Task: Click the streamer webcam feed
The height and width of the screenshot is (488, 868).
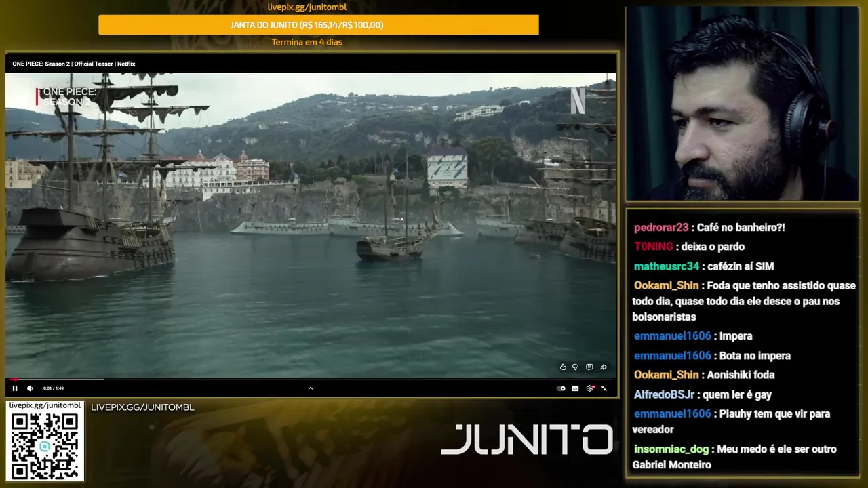Action: click(x=742, y=104)
